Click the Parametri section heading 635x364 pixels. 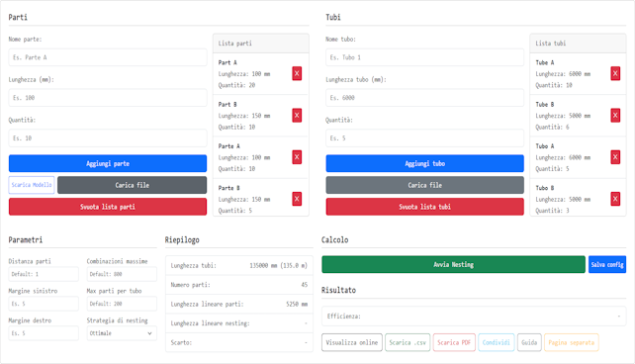(26, 239)
